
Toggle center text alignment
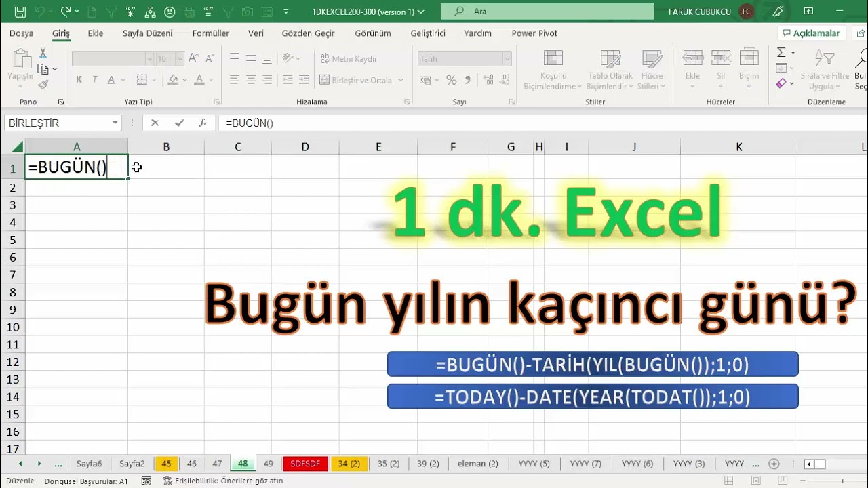click(x=251, y=80)
